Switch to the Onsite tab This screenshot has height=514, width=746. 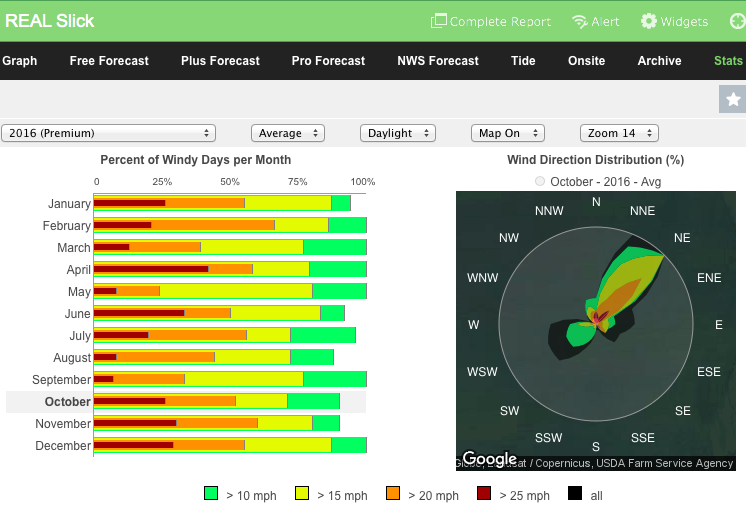pyautogui.click(x=587, y=61)
